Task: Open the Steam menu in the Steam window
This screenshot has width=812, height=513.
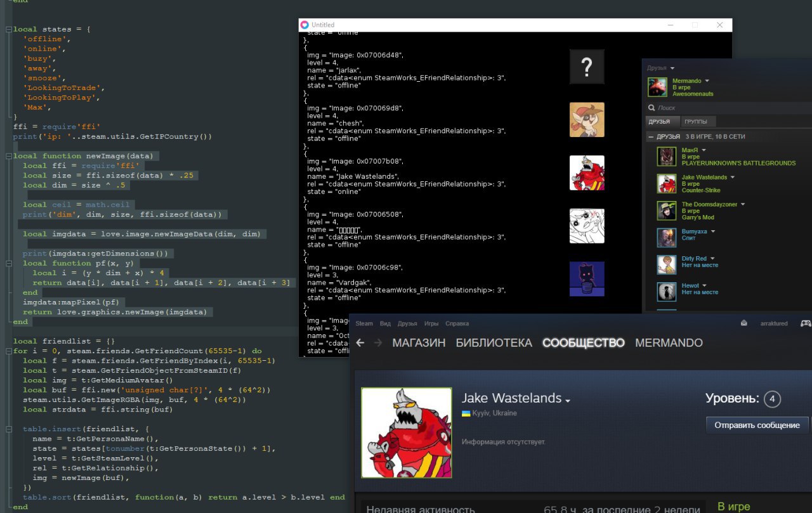Action: pyautogui.click(x=364, y=323)
